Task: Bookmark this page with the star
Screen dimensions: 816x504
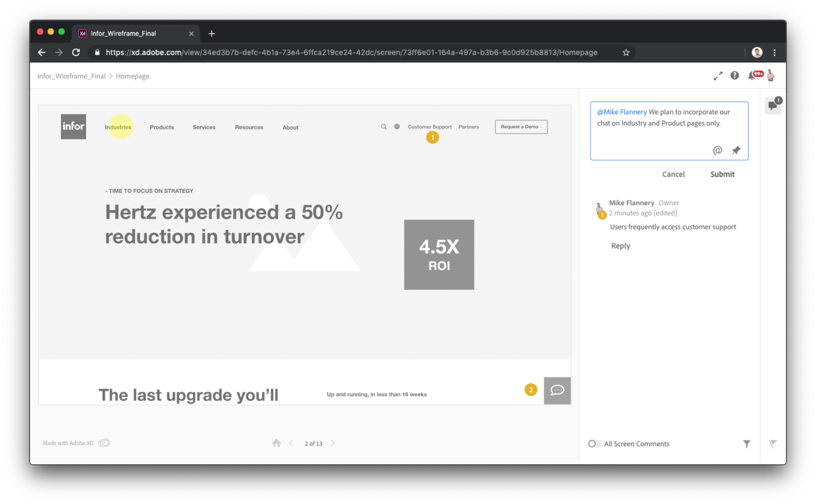Action: click(626, 52)
